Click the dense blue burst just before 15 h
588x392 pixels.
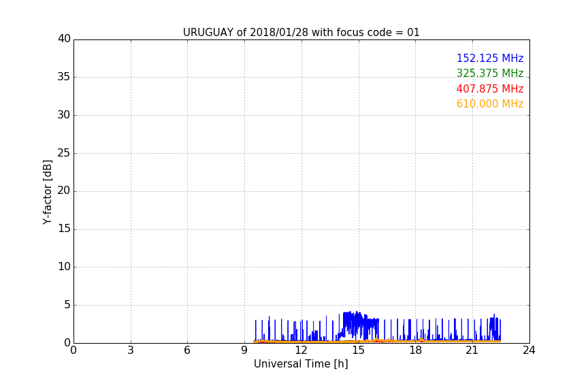(353, 325)
